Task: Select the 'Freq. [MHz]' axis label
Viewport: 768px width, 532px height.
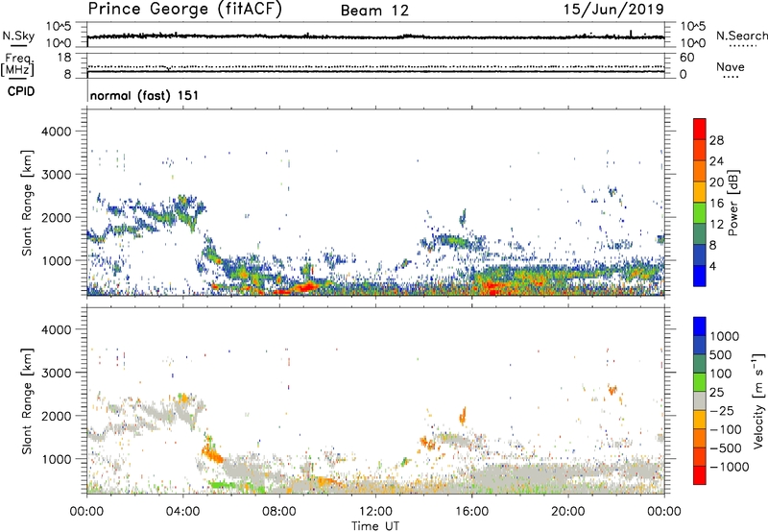Action: tap(18, 65)
